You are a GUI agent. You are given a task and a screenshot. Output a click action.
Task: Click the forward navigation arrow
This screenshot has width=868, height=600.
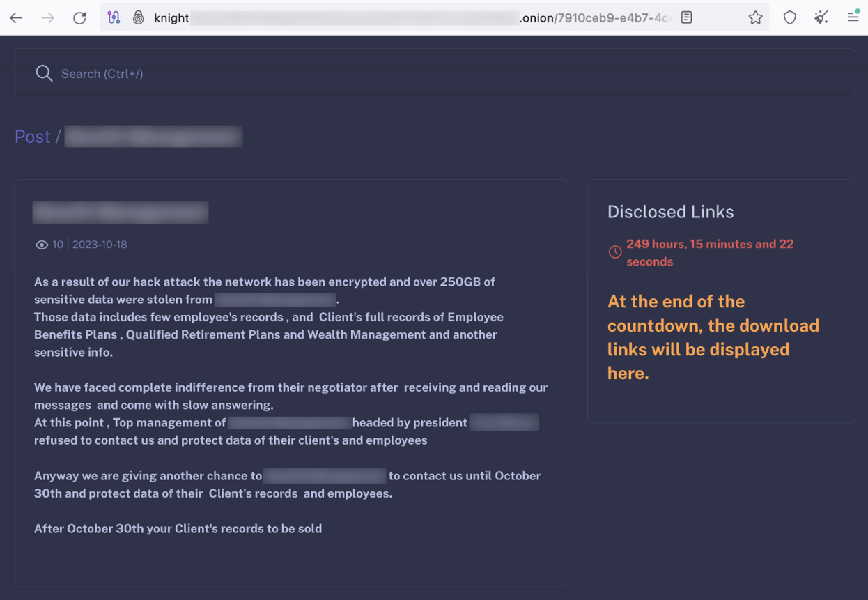pos(47,18)
